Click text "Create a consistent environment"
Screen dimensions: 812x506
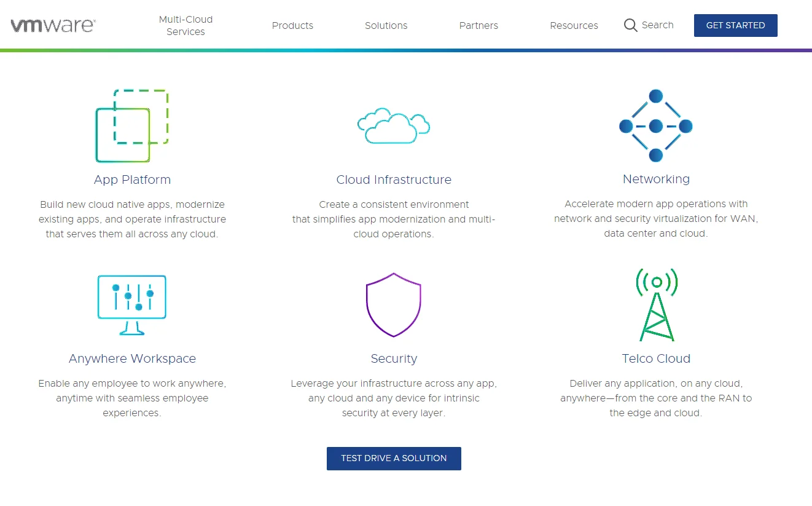tap(394, 204)
